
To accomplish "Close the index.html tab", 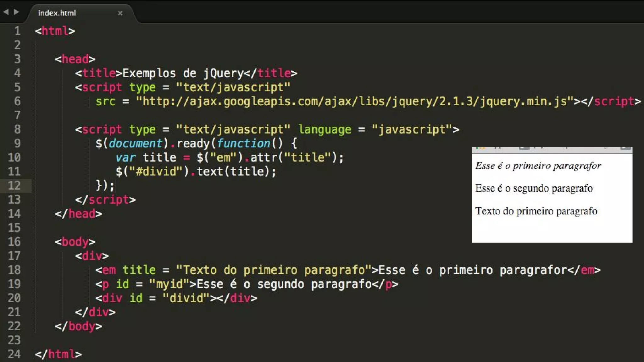I will point(120,13).
